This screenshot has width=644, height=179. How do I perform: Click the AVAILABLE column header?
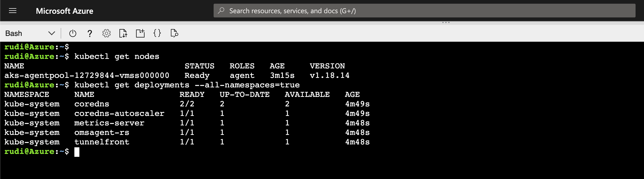tap(307, 95)
